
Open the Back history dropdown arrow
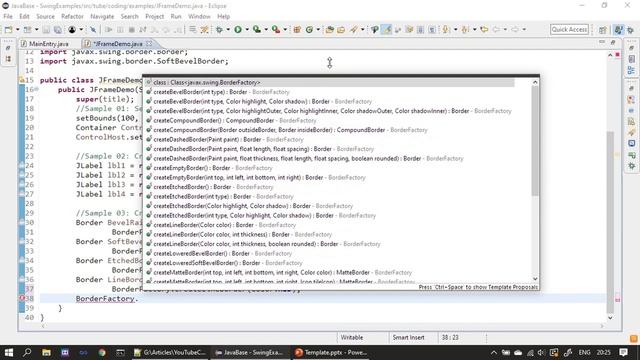click(505, 29)
